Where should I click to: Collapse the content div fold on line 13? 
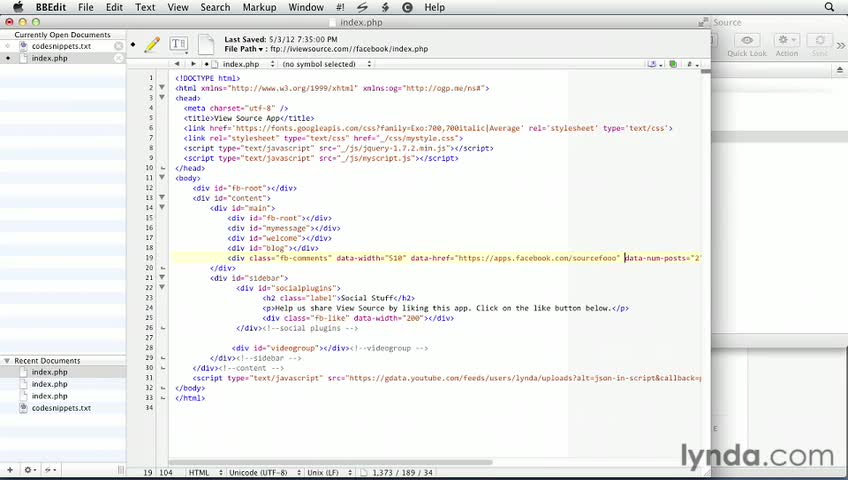(x=162, y=197)
